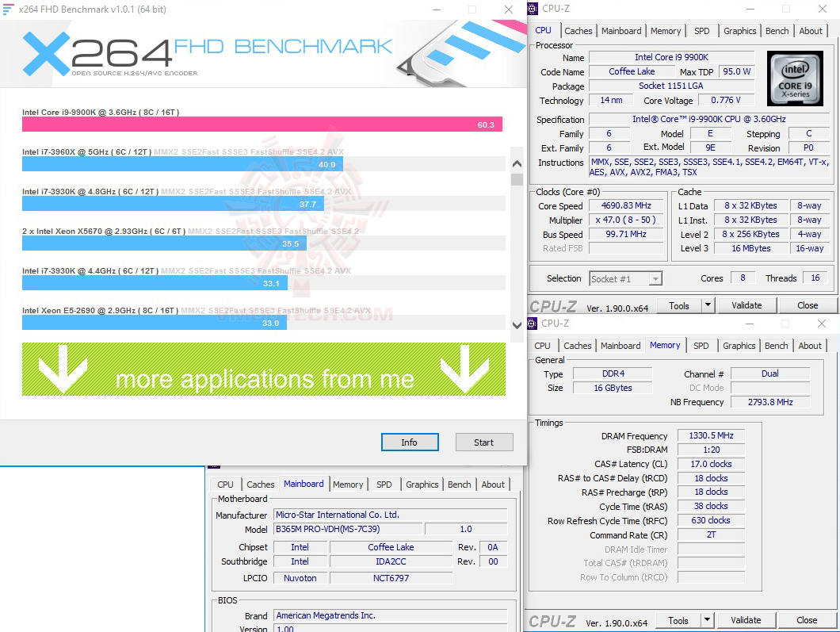Open the Socket #1 selection dropdown
The width and height of the screenshot is (840, 632).
point(655,278)
